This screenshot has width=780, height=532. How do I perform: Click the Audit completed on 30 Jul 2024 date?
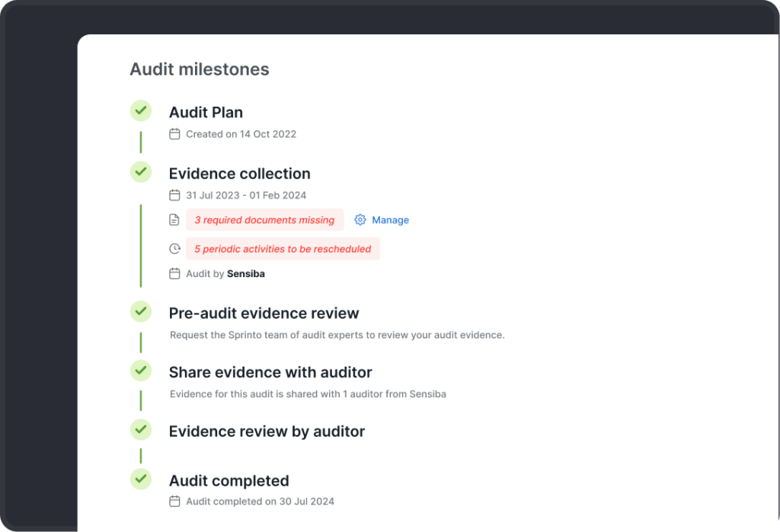tap(260, 502)
